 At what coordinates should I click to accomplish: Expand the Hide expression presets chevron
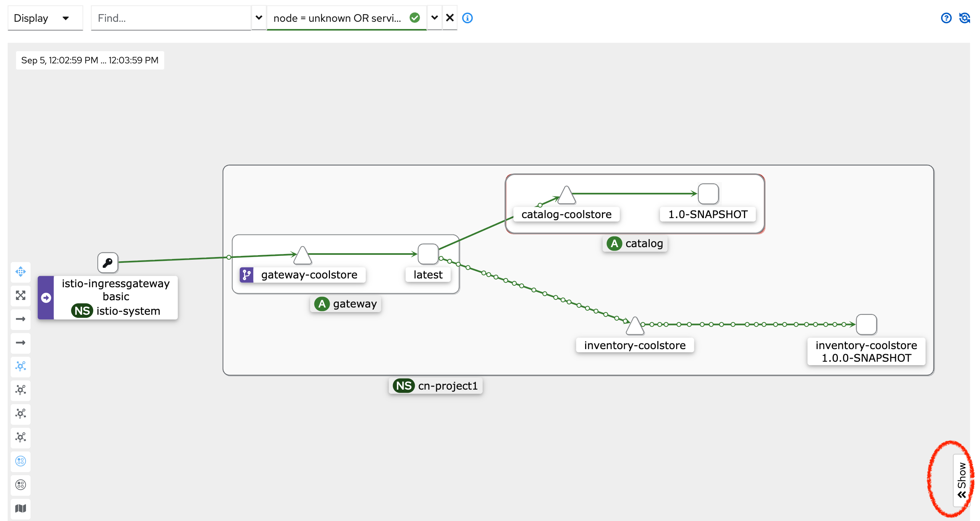[x=434, y=18]
